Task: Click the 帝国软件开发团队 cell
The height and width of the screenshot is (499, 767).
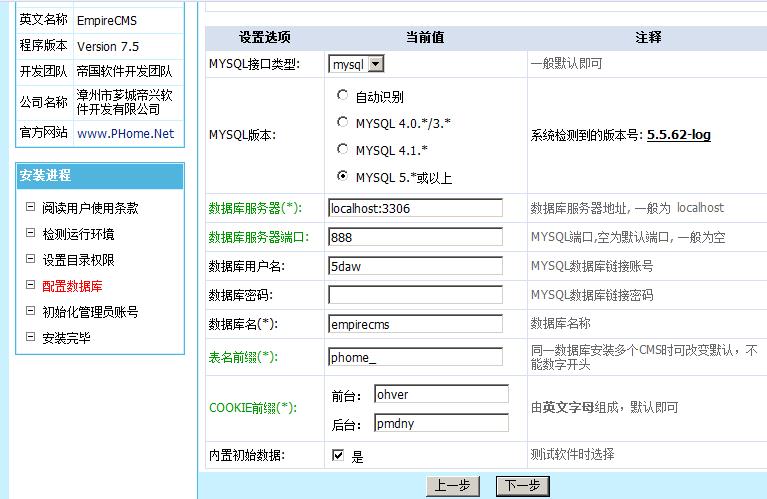Action: coord(129,72)
